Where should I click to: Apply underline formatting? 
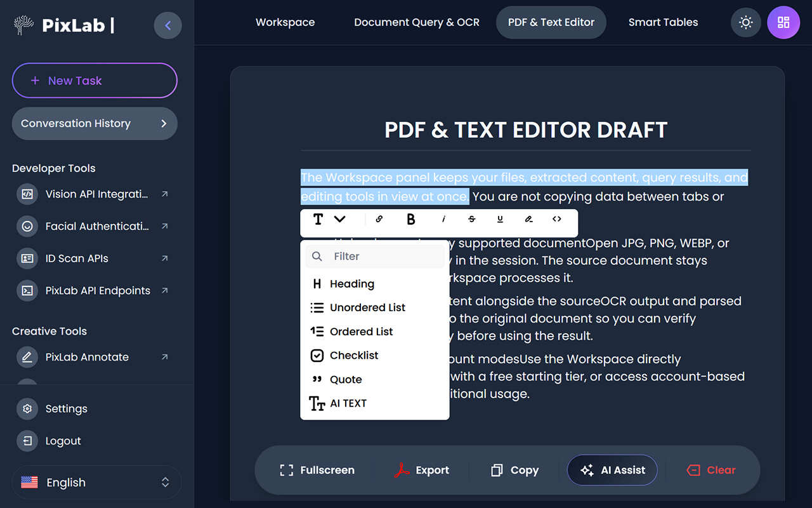(500, 219)
